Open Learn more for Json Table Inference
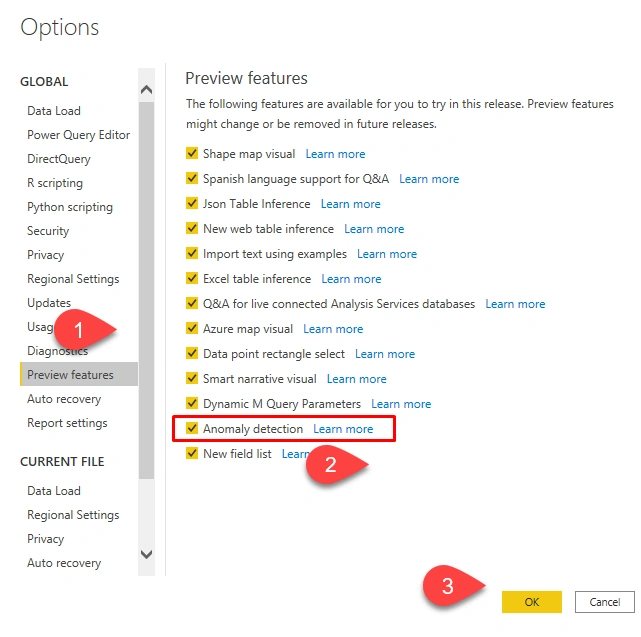 pos(350,204)
